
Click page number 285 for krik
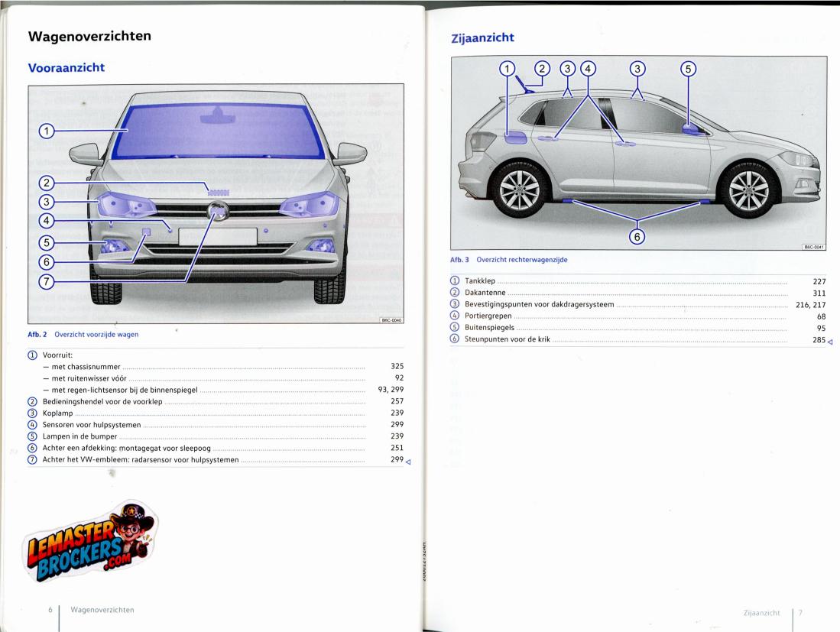(x=819, y=339)
